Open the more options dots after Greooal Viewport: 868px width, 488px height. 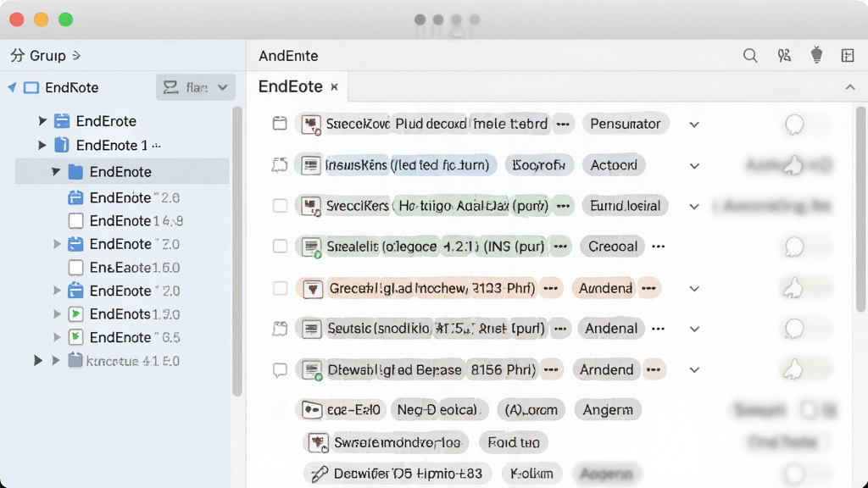658,247
